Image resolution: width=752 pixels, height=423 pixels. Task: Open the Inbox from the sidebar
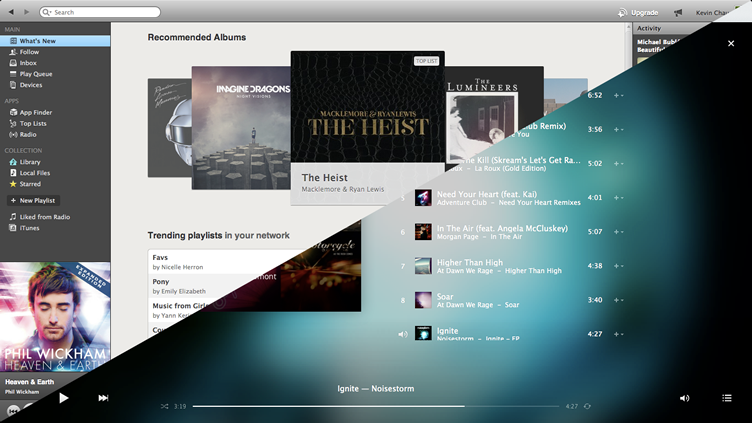28,63
